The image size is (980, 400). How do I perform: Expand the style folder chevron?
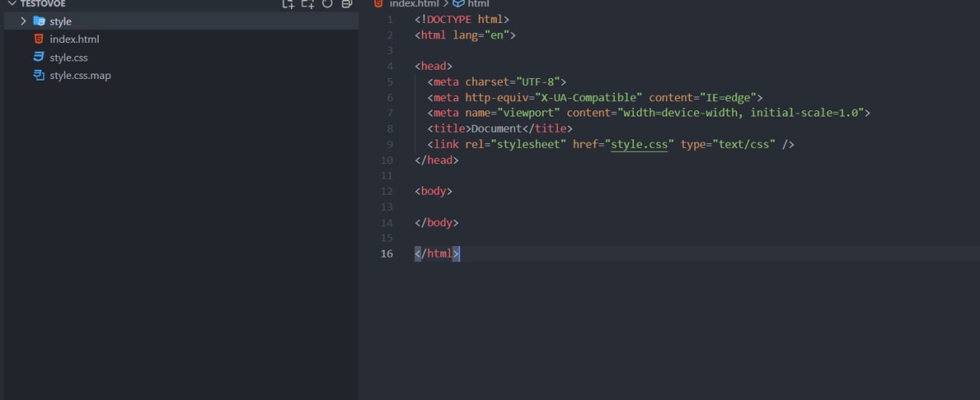click(23, 21)
